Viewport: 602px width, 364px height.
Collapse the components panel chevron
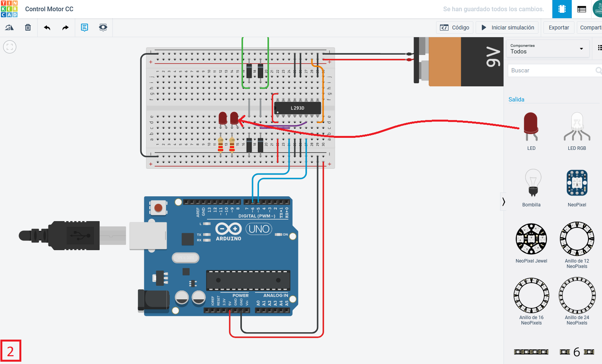[503, 202]
